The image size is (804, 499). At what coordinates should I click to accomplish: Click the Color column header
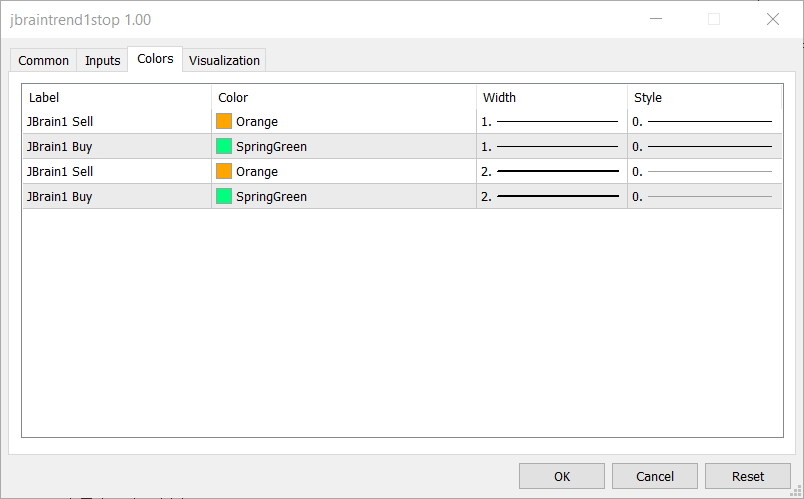click(343, 97)
